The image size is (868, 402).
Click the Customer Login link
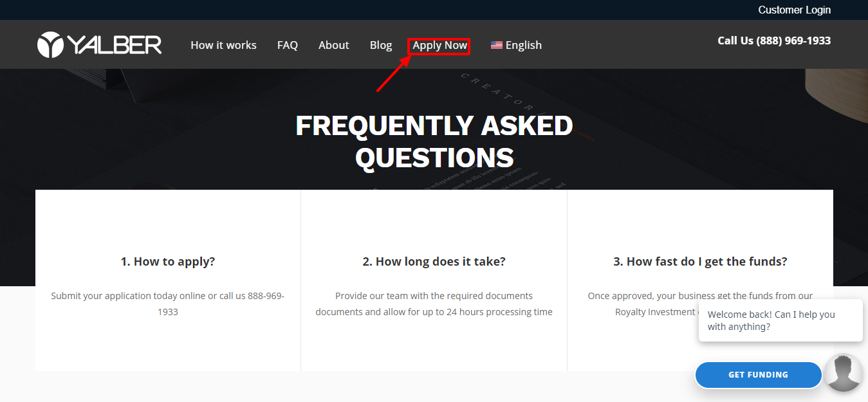[x=794, y=10]
